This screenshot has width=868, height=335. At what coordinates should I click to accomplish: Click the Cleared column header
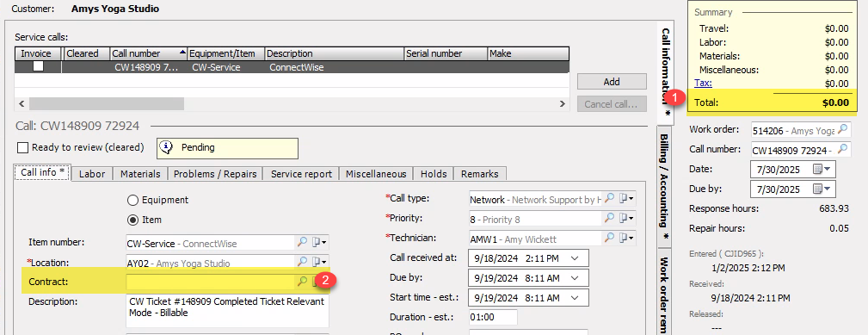pos(88,53)
